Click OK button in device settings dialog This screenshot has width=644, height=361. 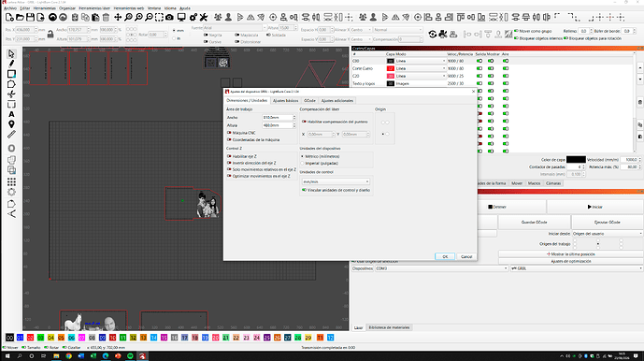pyautogui.click(x=445, y=256)
